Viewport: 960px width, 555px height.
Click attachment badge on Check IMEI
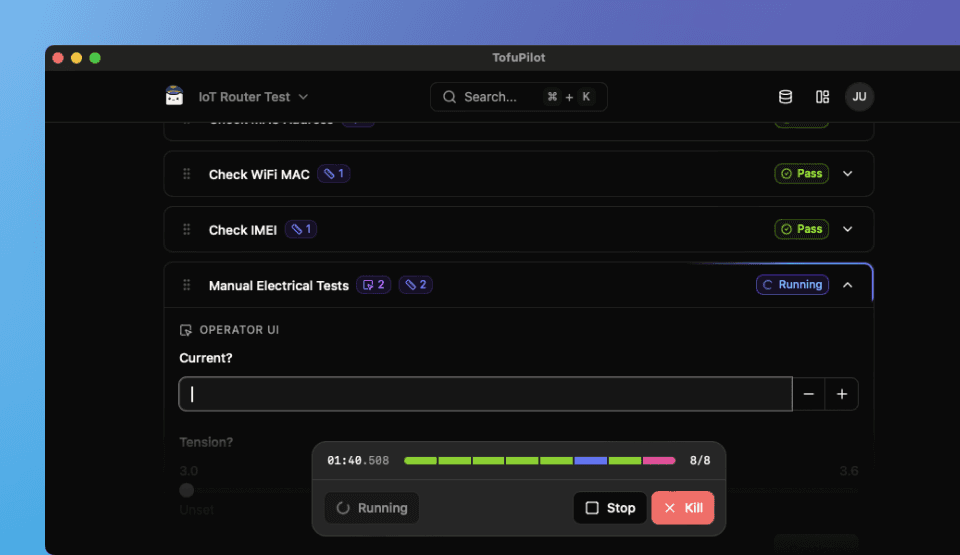tap(301, 230)
